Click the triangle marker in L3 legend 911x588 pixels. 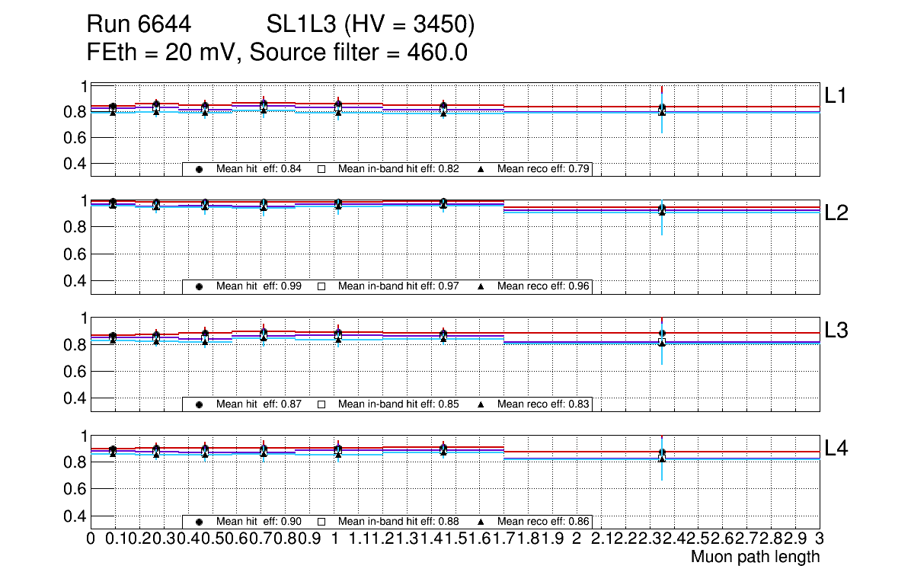pyautogui.click(x=481, y=404)
